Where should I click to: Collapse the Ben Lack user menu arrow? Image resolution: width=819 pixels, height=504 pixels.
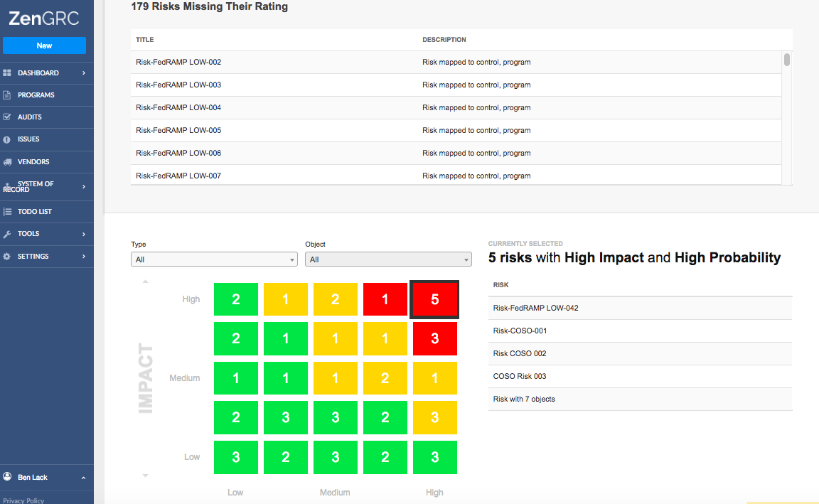click(84, 478)
